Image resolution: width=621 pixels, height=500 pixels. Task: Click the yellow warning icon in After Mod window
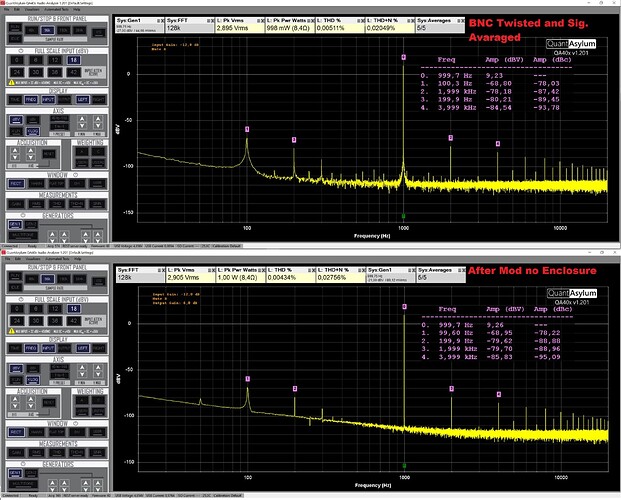tap(11, 331)
